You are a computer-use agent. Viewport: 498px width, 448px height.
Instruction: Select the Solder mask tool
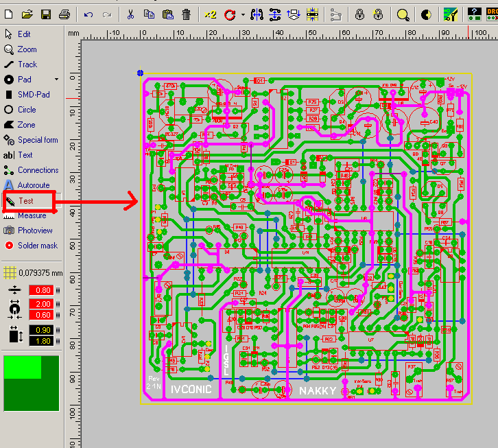(37, 246)
